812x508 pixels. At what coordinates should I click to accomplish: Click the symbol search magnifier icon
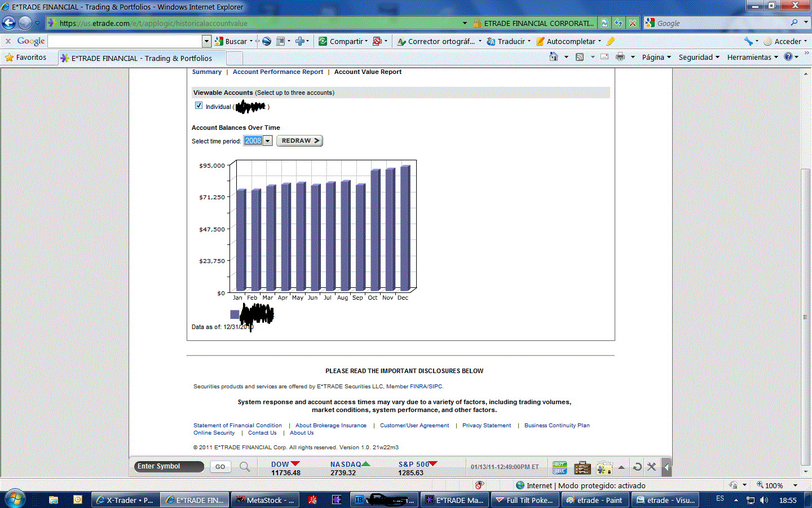[x=245, y=467]
